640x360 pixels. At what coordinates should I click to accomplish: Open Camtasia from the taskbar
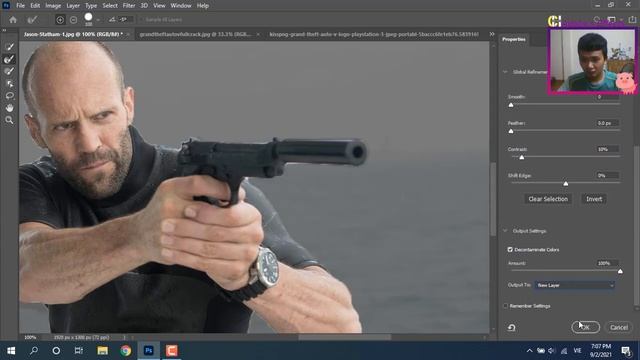[x=172, y=351]
